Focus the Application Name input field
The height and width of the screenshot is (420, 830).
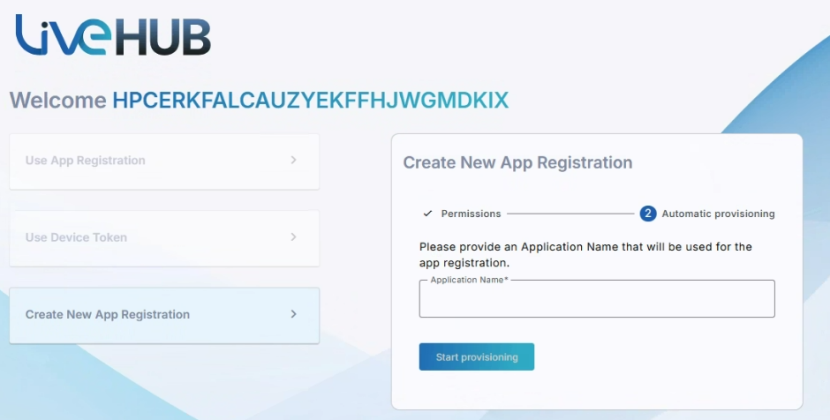coord(596,300)
